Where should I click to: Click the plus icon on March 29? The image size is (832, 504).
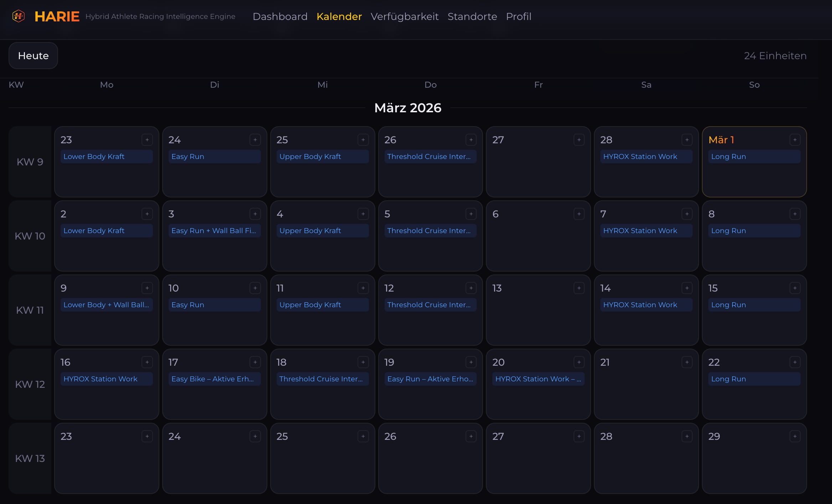795,436
